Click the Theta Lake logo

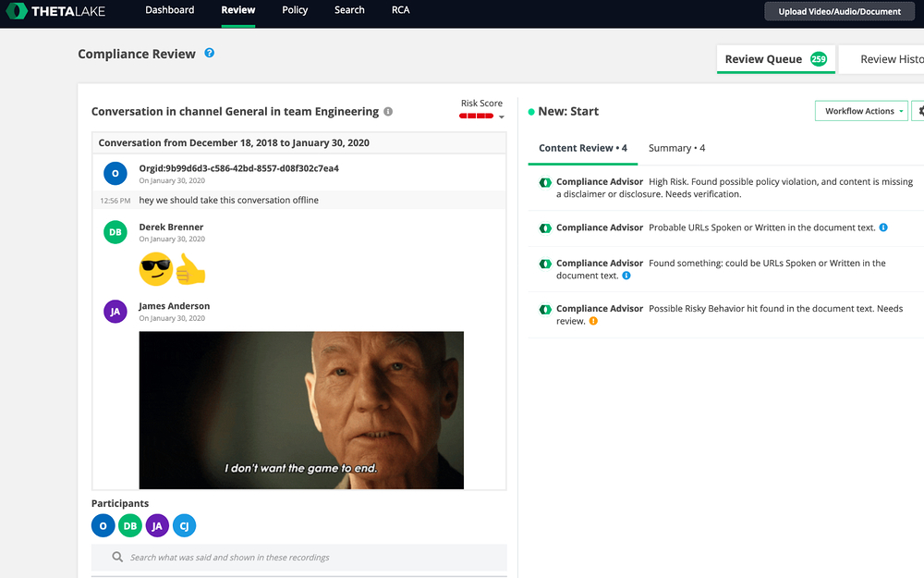(56, 10)
